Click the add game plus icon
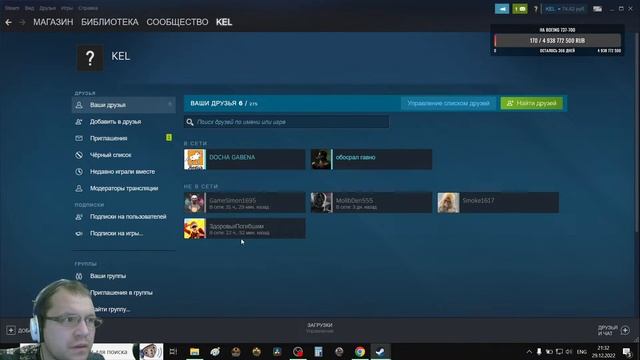The width and height of the screenshot is (640, 360). (x=11, y=330)
